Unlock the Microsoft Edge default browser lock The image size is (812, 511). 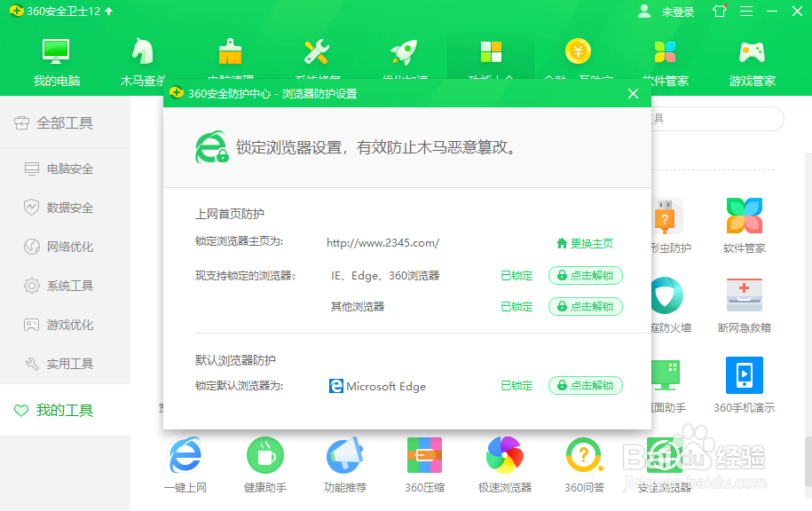586,385
